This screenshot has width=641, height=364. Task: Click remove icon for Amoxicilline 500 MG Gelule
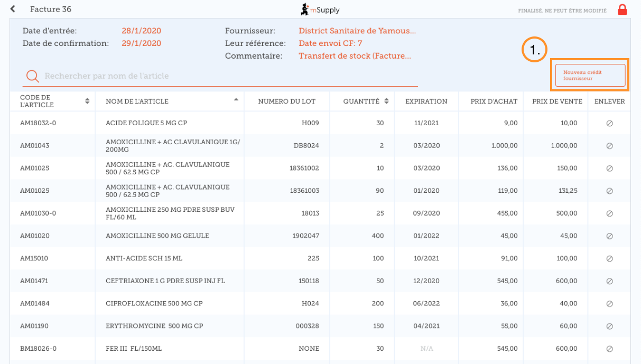pyautogui.click(x=609, y=236)
